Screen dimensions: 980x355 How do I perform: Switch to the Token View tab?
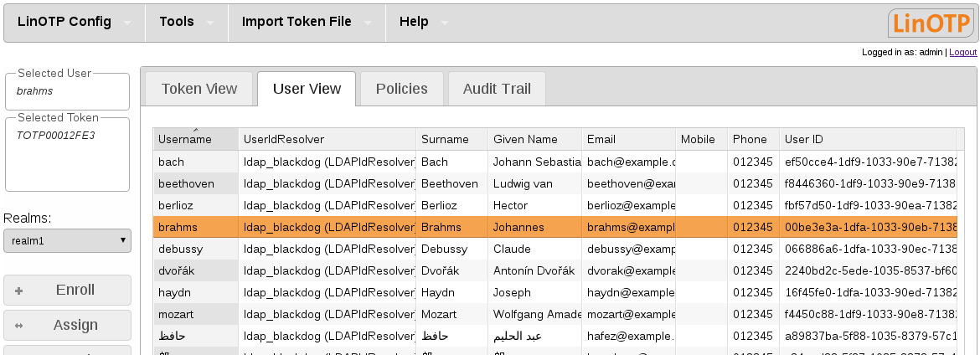199,89
